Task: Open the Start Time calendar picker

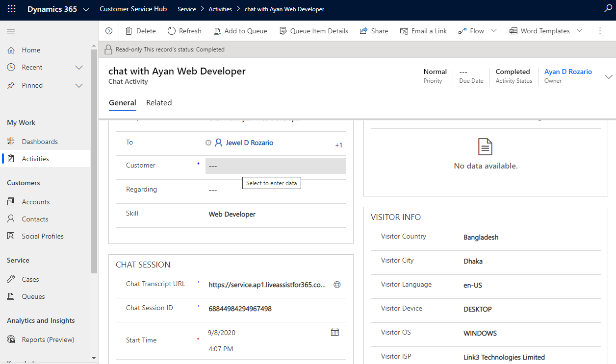Action: click(x=335, y=332)
